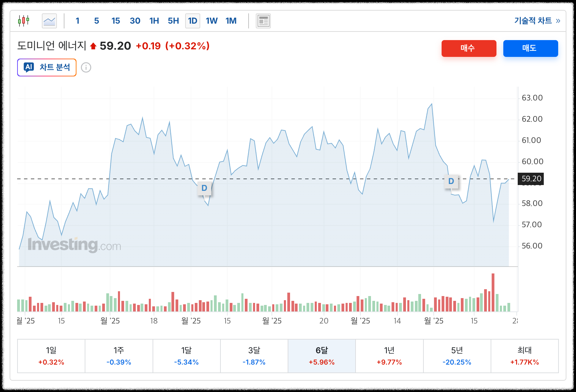Click the 62.00 price axis label

(532, 119)
